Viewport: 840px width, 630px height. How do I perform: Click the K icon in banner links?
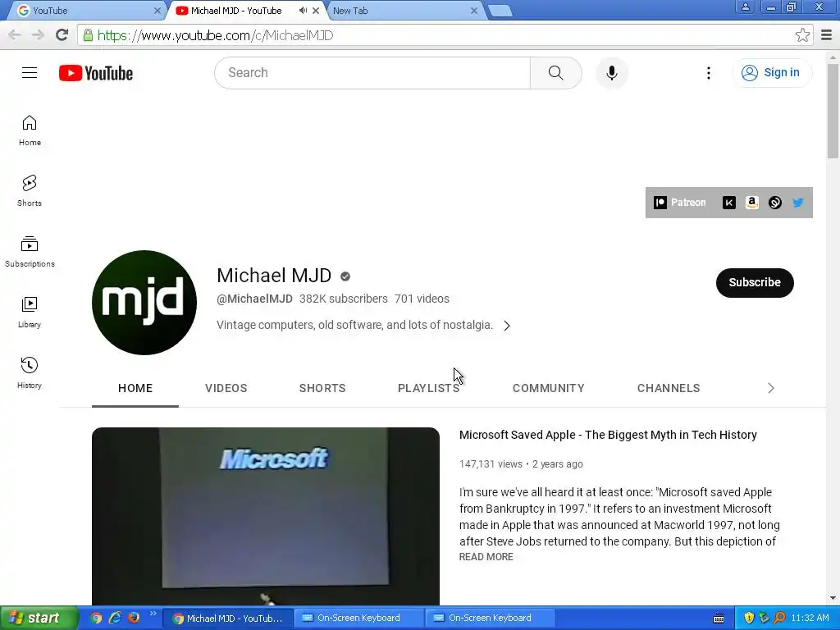(x=728, y=203)
